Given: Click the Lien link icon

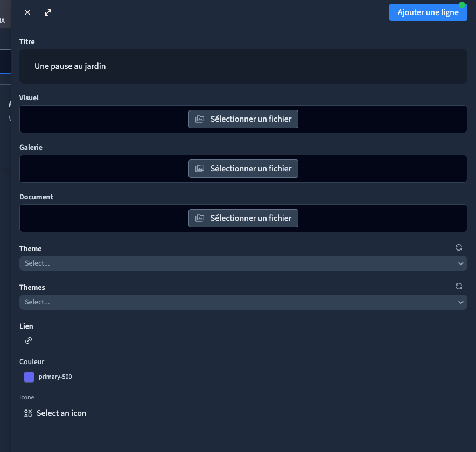Looking at the screenshot, I should [29, 340].
